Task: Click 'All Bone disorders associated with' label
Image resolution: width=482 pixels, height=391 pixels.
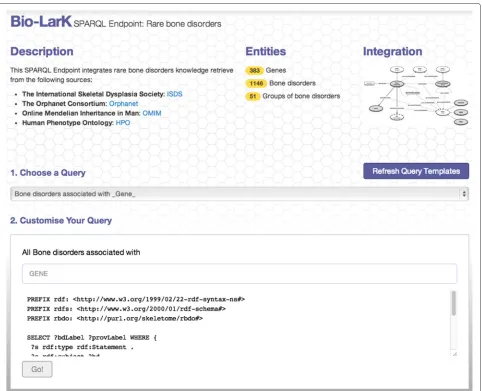Action: click(81, 252)
